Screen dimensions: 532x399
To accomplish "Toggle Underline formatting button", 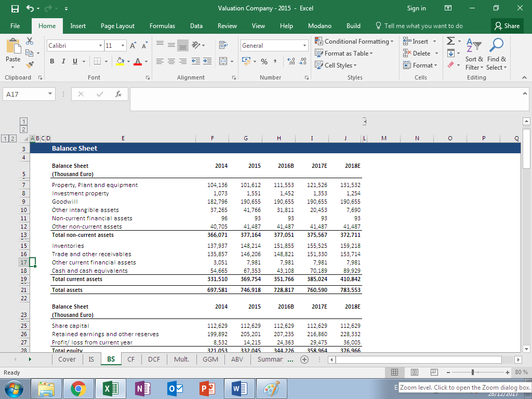I will click(75, 62).
